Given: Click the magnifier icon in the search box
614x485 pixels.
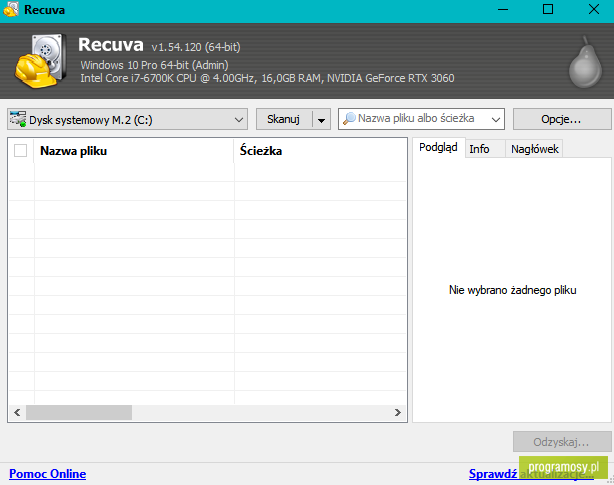Looking at the screenshot, I should [349, 118].
